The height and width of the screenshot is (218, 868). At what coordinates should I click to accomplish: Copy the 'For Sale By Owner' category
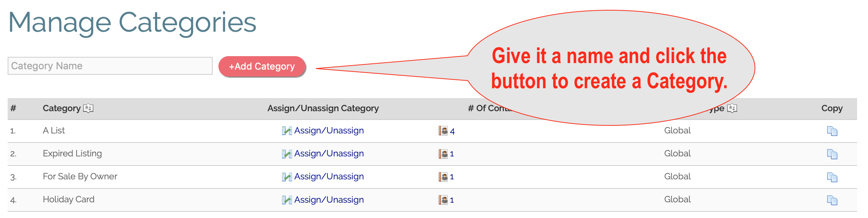click(833, 176)
